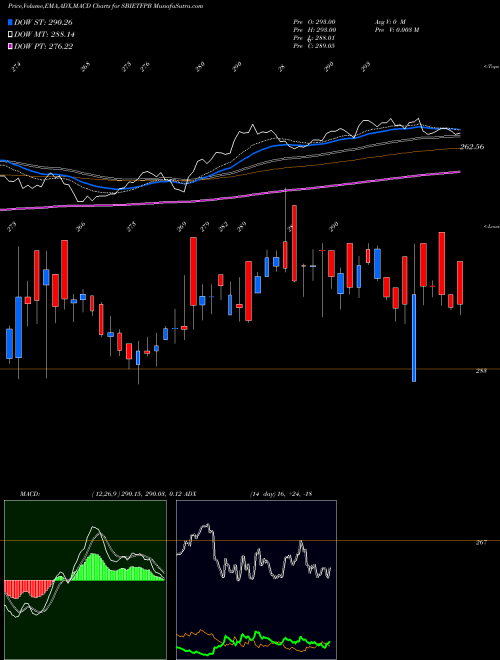
Task: Open the green MACD histogram panel
Action: tap(85, 580)
